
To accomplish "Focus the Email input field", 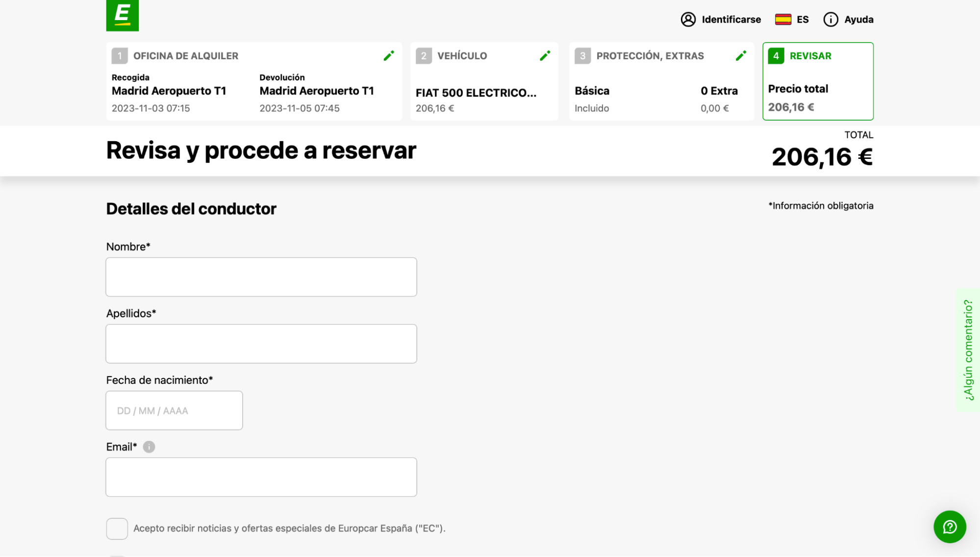I will click(x=261, y=477).
